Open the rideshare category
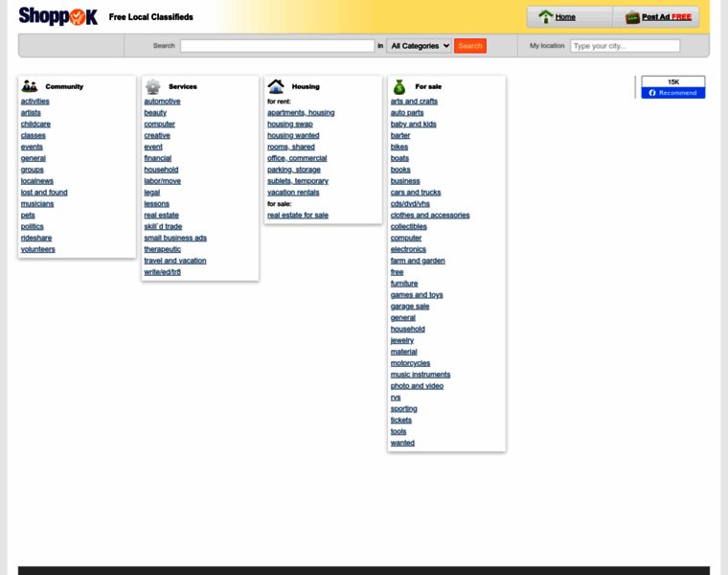Screen dimensions: 728x575 (x=36, y=238)
